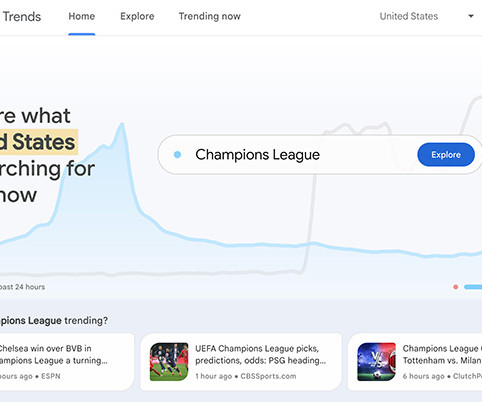Expand the United States country dropdown arrow
Image resolution: width=482 pixels, height=402 pixels.
point(471,16)
